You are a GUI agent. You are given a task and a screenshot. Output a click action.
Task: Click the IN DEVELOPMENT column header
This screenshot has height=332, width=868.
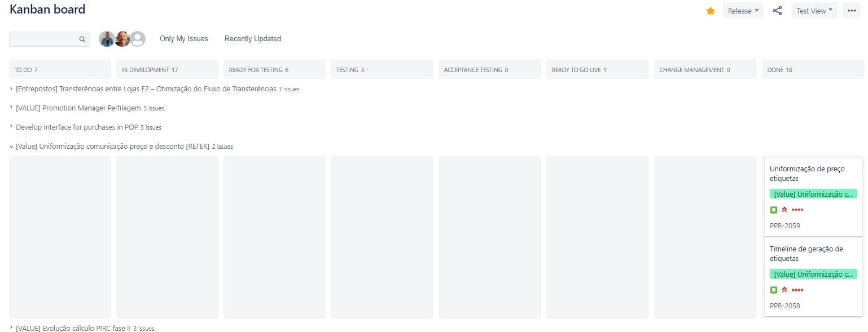pos(167,69)
